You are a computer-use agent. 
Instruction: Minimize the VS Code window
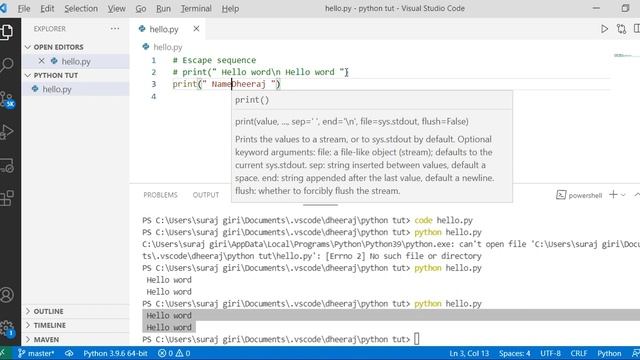[x=596, y=8]
